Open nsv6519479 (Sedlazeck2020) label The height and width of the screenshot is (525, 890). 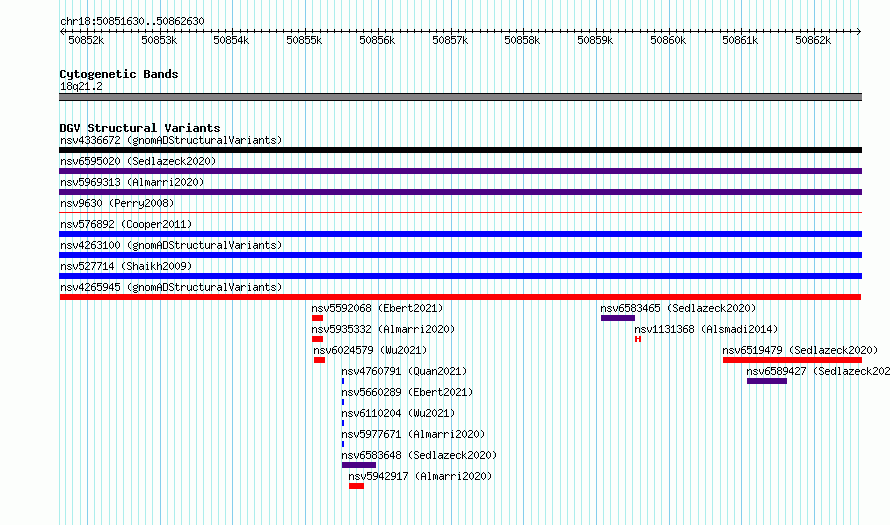(800, 350)
